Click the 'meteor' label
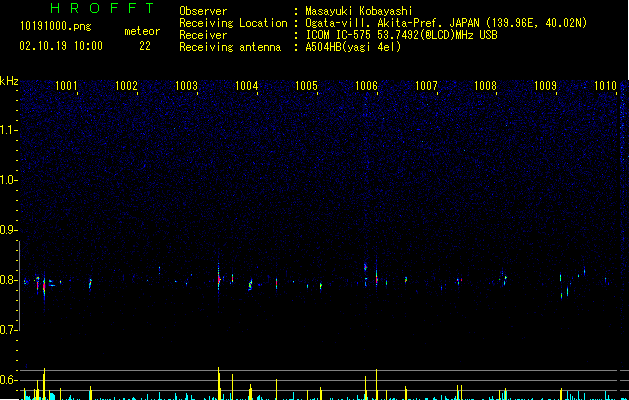Image resolution: width=629 pixels, height=400 pixels. (142, 31)
